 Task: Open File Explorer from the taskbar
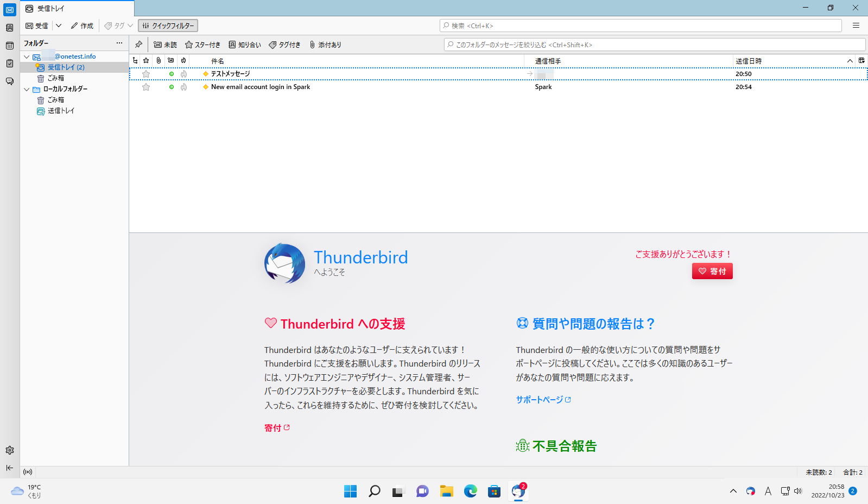point(446,492)
